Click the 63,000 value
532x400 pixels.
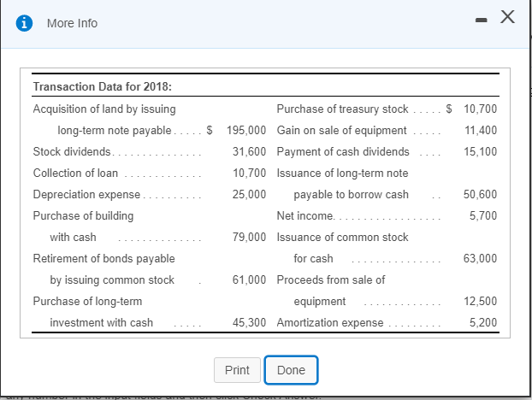(x=481, y=258)
